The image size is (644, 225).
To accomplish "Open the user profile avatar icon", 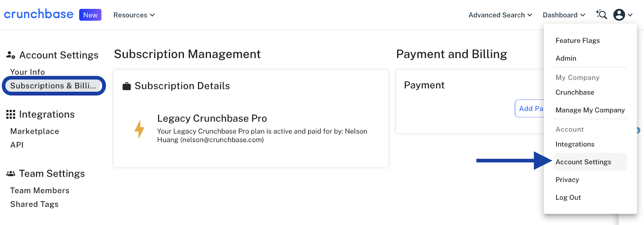I will [619, 15].
